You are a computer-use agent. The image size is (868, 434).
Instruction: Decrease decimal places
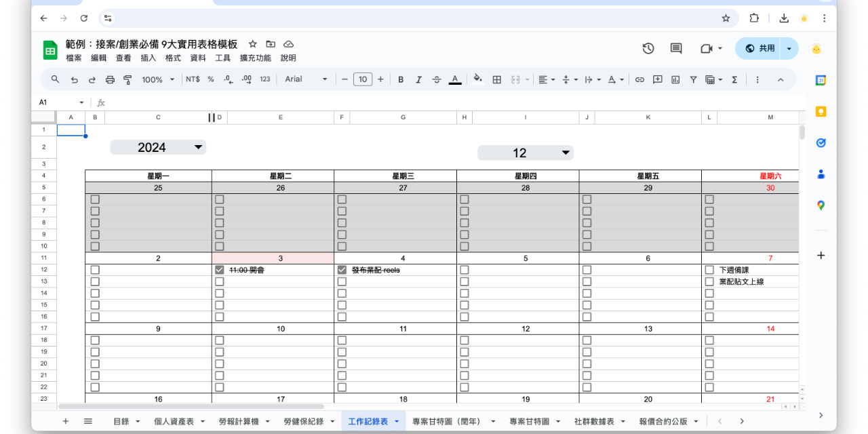(229, 79)
